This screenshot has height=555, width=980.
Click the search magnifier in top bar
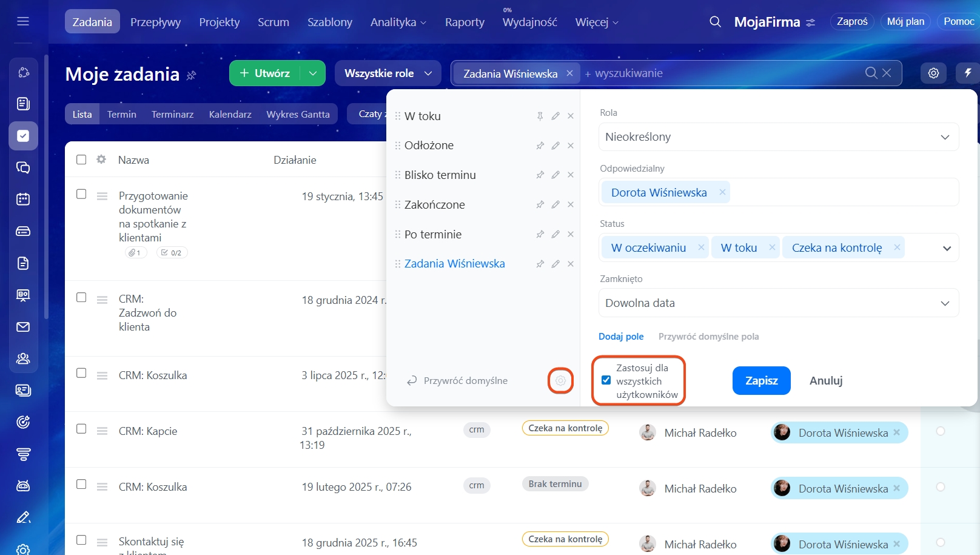tap(715, 22)
